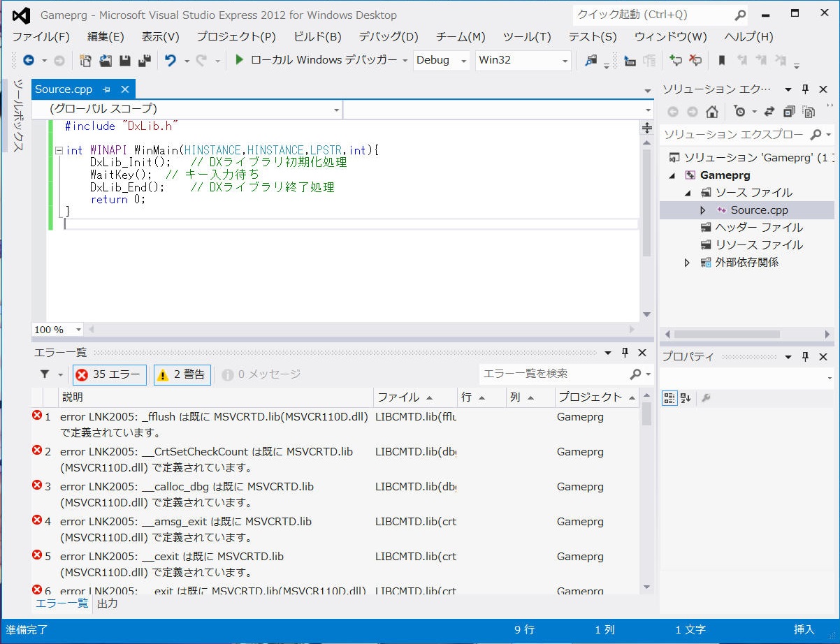Viewport: 840px width, 644px height.
Task: Switch to the 出力 tab
Action: [x=107, y=603]
